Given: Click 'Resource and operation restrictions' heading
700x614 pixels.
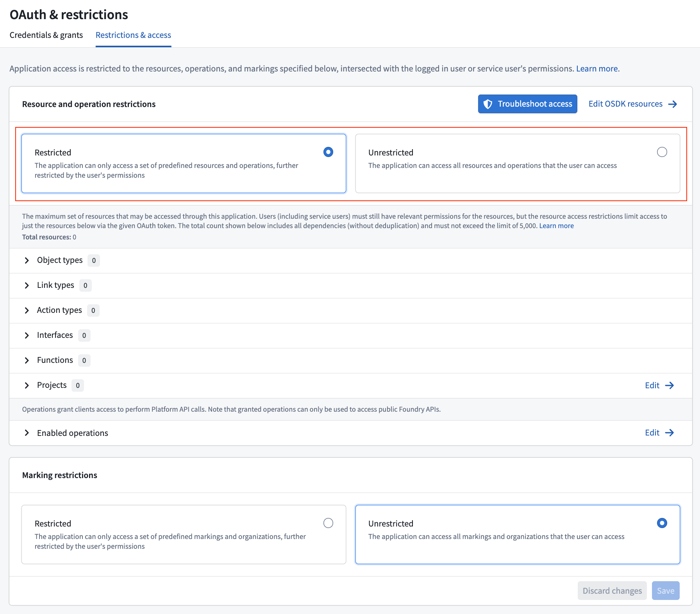Looking at the screenshot, I should point(89,104).
